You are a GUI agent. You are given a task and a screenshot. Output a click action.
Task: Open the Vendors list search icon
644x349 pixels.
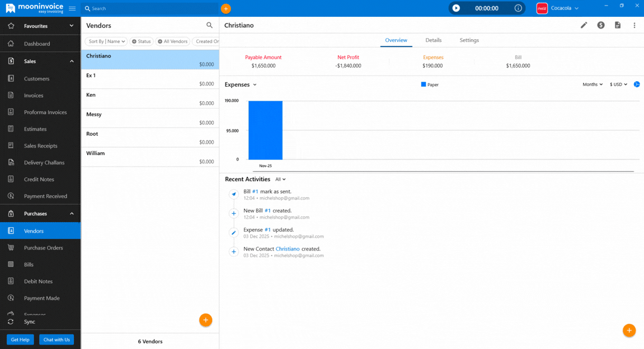(x=209, y=25)
